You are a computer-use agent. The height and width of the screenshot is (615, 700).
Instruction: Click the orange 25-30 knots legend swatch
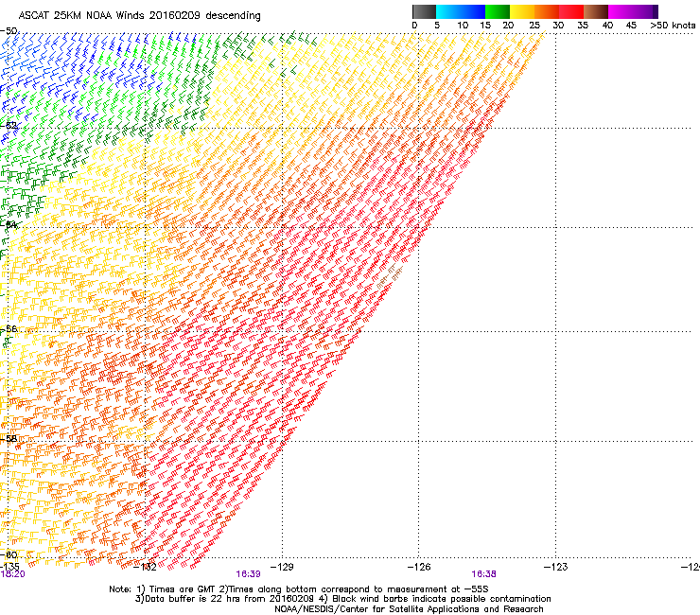coord(547,11)
